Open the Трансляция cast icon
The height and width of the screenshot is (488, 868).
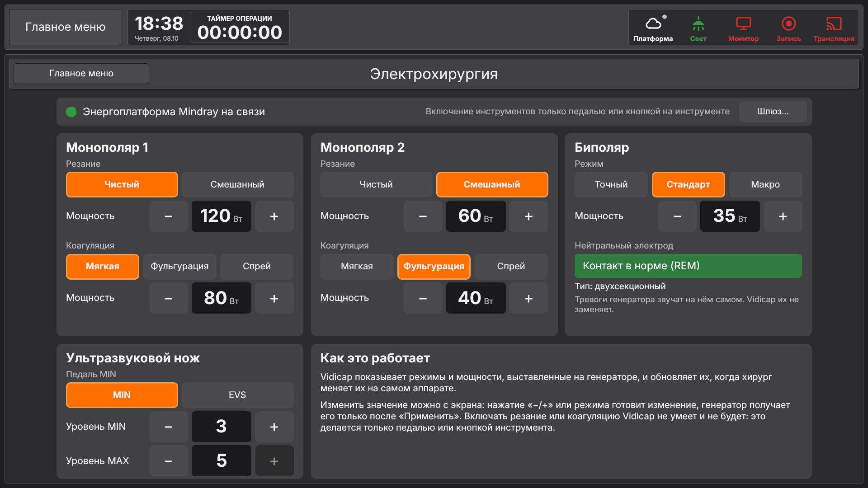click(x=834, y=28)
